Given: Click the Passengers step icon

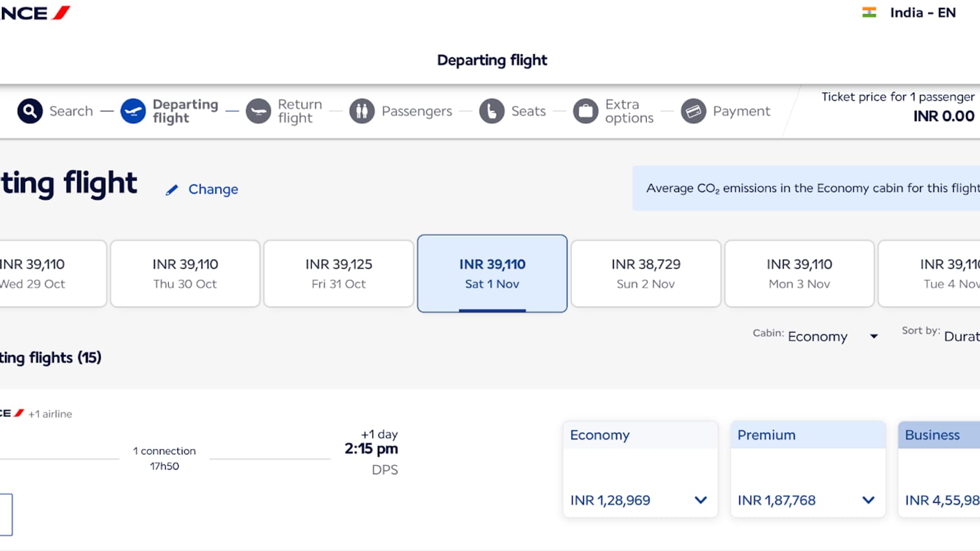Looking at the screenshot, I should click(x=362, y=111).
